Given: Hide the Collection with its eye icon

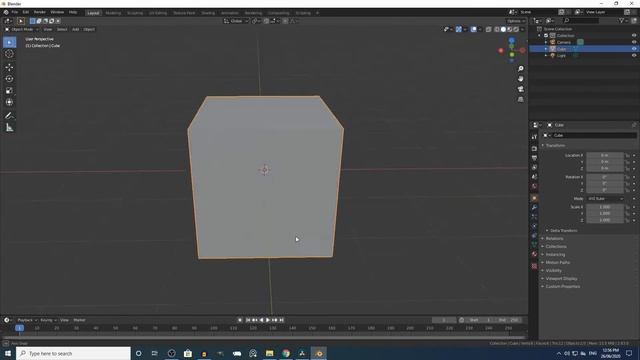Looking at the screenshot, I should 634,36.
